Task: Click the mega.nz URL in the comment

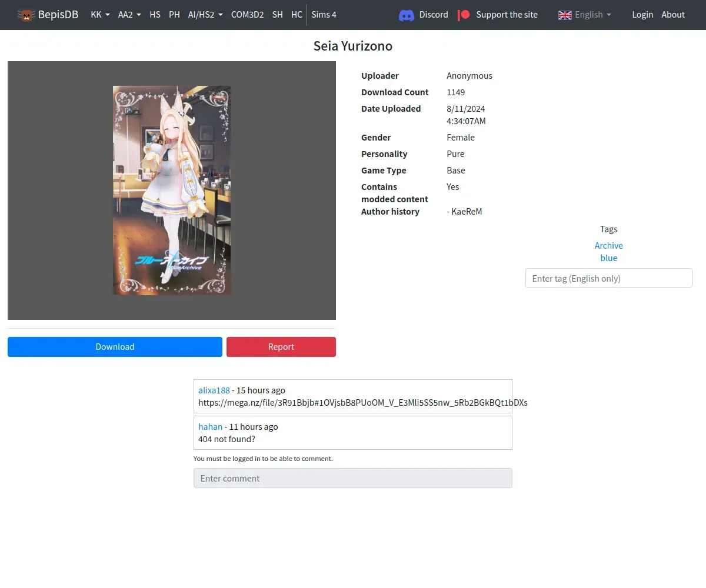Action: [362, 403]
